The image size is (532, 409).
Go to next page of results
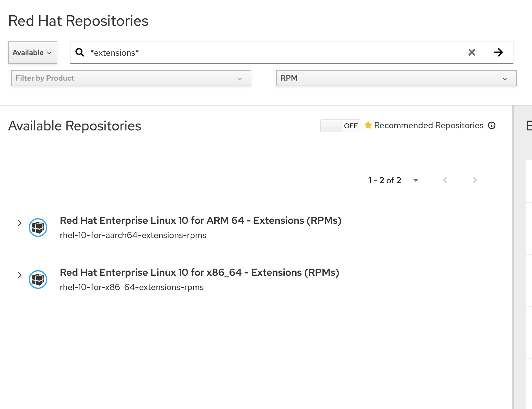[x=475, y=180]
